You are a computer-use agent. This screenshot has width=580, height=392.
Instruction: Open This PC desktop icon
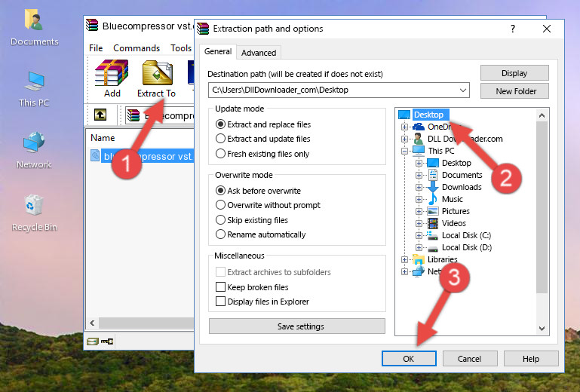[x=34, y=88]
